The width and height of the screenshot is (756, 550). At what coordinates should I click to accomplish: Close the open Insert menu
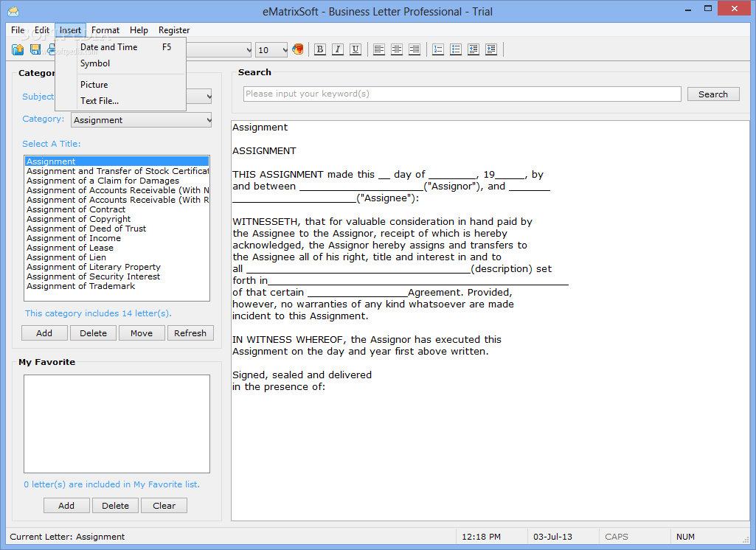[70, 30]
